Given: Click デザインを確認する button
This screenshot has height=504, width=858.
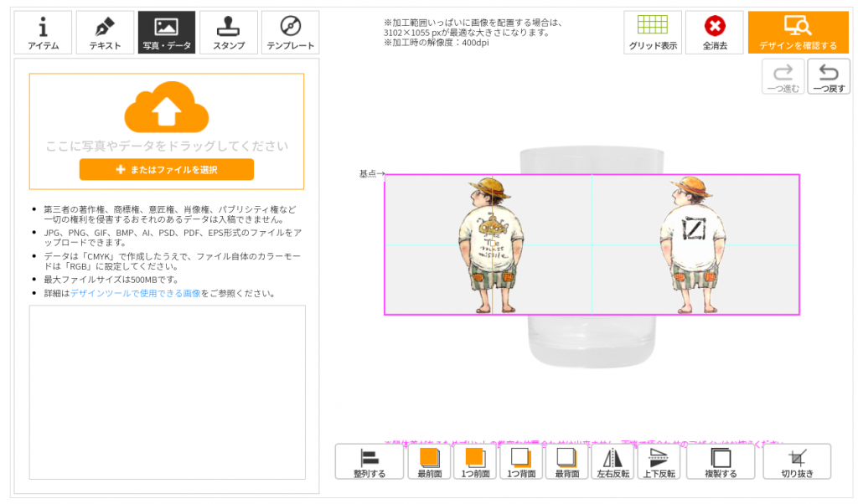Looking at the screenshot, I should point(798,33).
